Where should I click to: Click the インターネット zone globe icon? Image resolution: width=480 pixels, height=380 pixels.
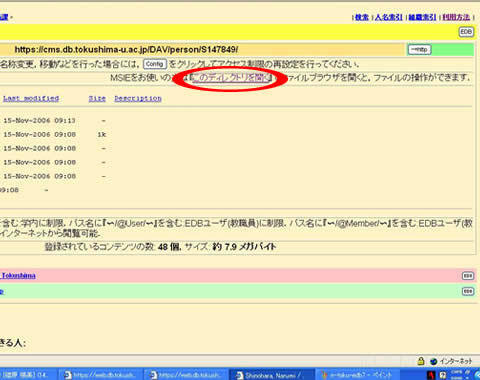[x=433, y=361]
